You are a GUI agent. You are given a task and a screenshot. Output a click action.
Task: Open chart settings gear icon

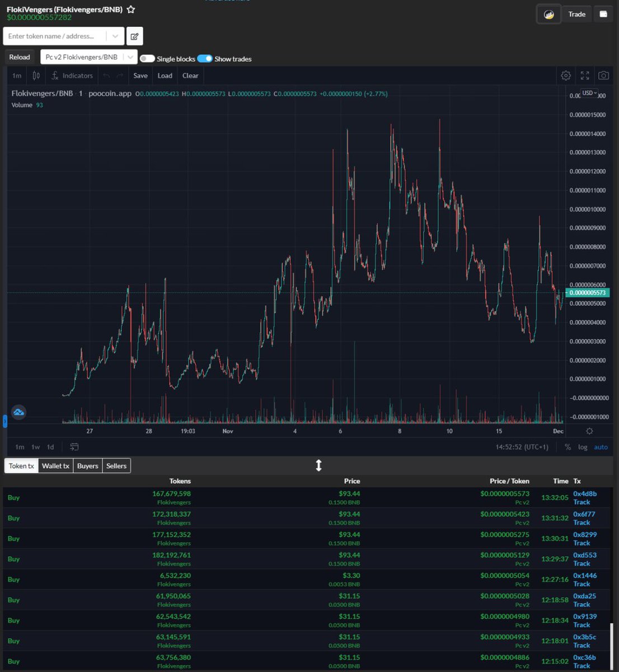click(x=566, y=76)
